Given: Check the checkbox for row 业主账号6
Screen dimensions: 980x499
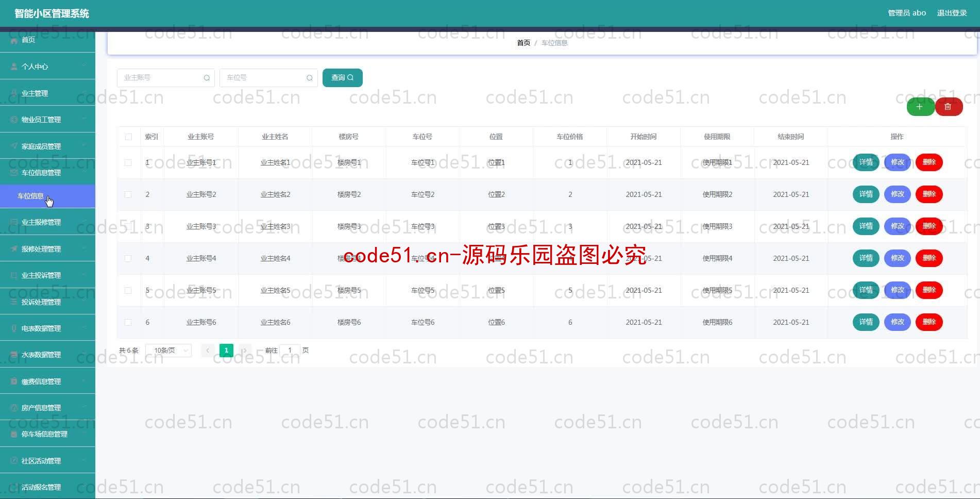Looking at the screenshot, I should (x=128, y=322).
